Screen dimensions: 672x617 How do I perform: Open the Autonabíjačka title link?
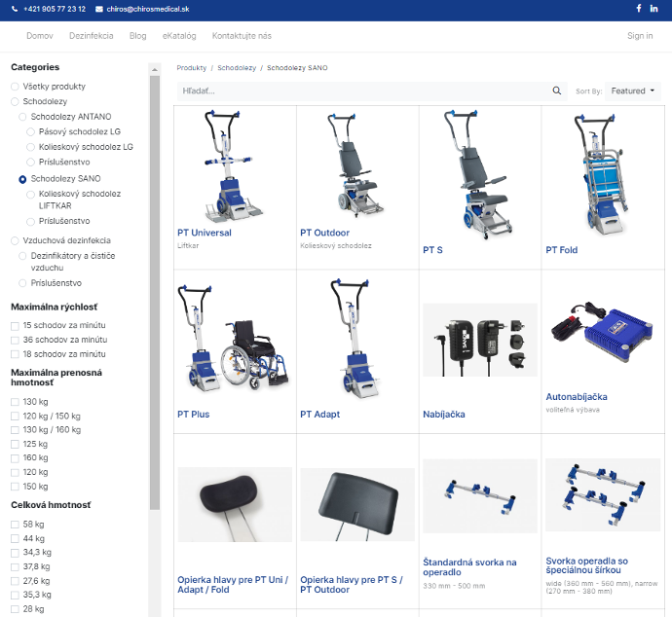point(577,397)
